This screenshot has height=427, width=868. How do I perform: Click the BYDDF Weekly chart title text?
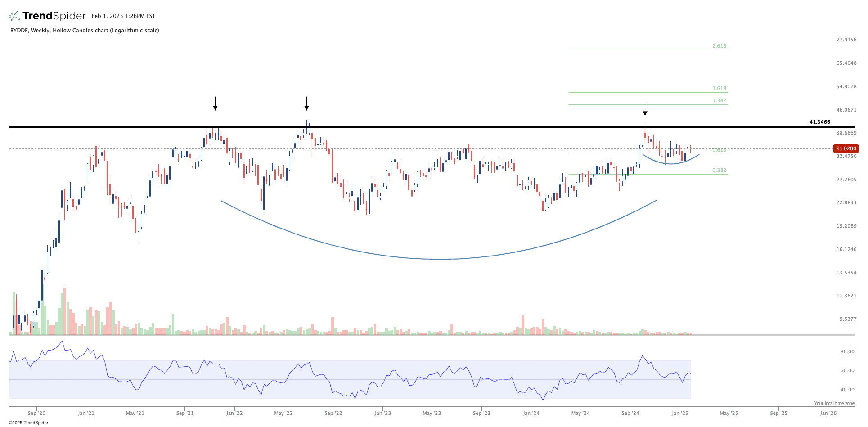(85, 31)
